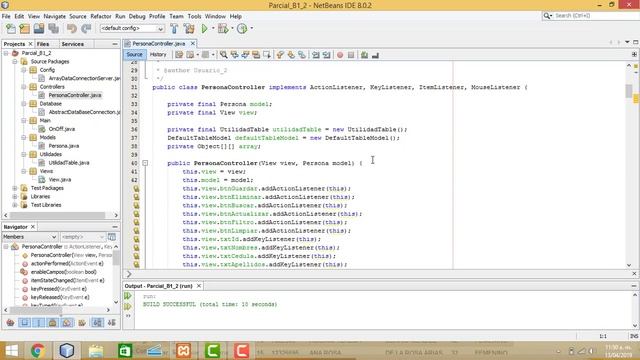Click Stop Macro Recording square icon
This screenshot has height=360, width=640.
[x=351, y=55]
